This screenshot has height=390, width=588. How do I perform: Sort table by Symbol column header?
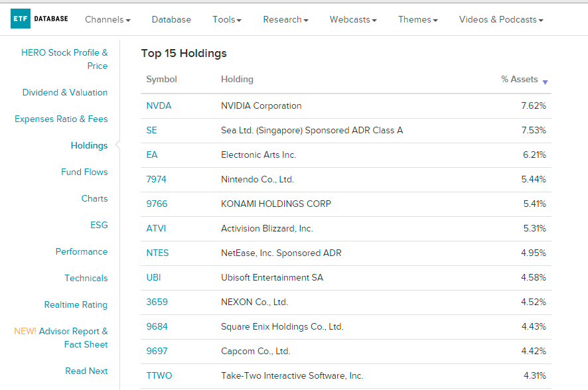[x=161, y=80]
